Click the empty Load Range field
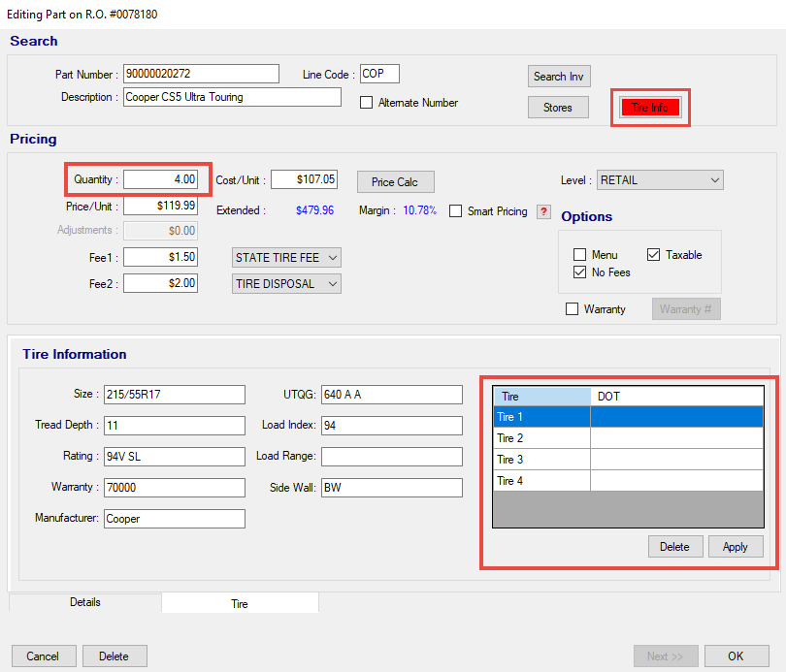This screenshot has width=786, height=672. point(392,457)
